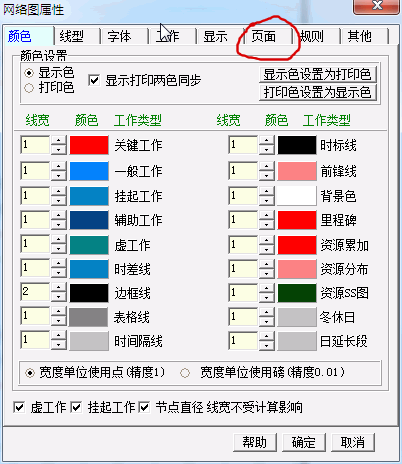402x464 pixels.
Task: Confirm with the 确定 button
Action: point(303,442)
